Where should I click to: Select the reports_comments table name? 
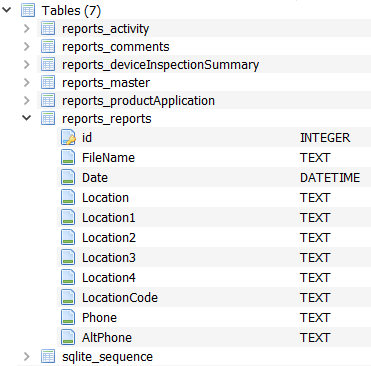click(x=116, y=47)
